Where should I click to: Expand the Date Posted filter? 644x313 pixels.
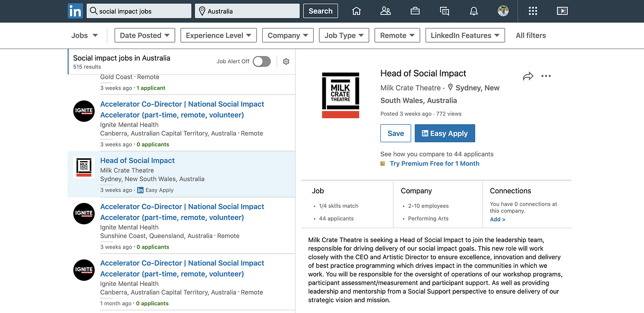145,35
